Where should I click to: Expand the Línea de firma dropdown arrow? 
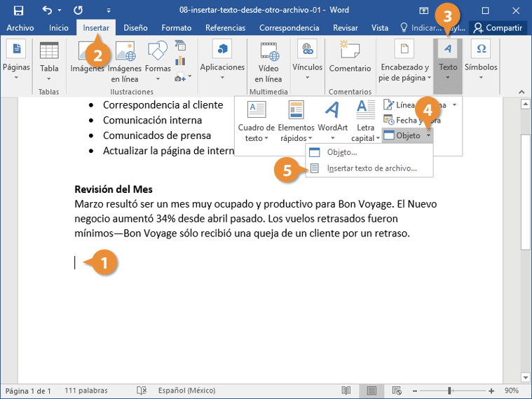point(454,105)
